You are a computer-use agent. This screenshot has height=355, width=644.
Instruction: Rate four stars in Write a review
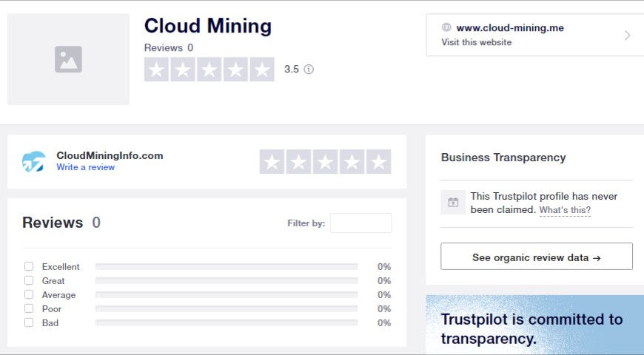[352, 162]
